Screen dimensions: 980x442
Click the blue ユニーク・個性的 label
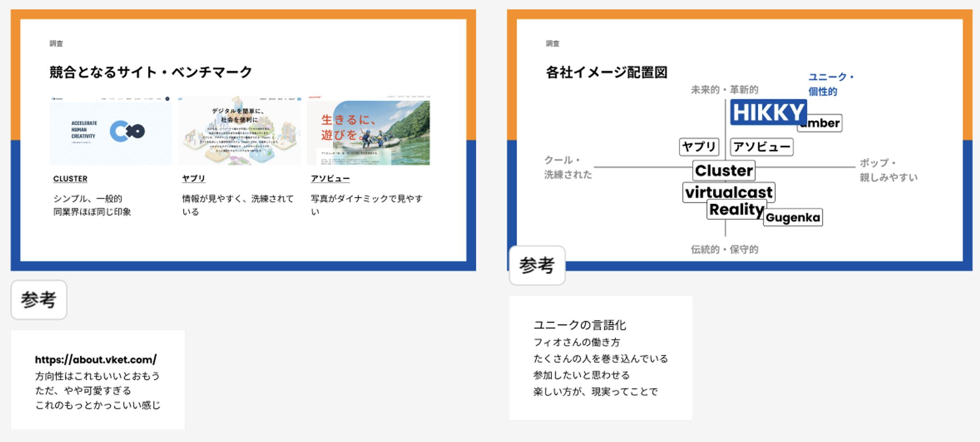click(831, 84)
